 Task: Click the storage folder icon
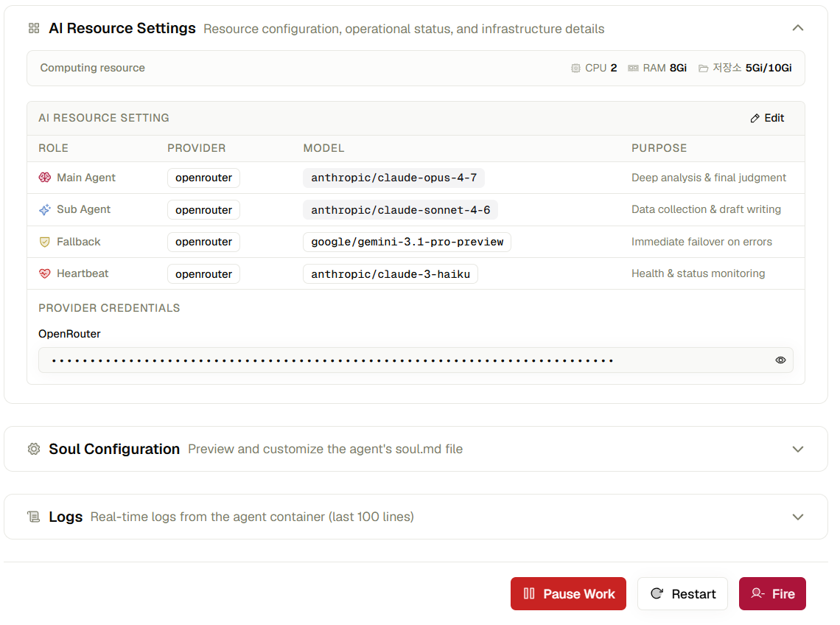click(x=704, y=68)
